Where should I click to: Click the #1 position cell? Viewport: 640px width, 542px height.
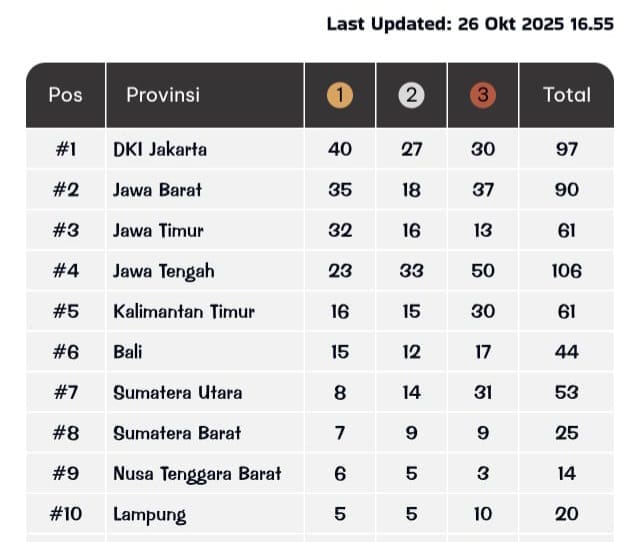(66, 149)
